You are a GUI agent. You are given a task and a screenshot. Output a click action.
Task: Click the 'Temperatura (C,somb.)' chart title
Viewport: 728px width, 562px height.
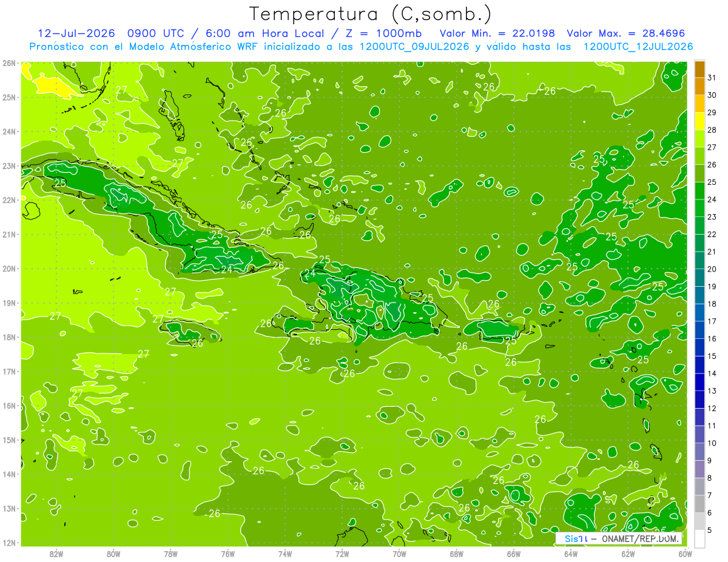(x=371, y=15)
